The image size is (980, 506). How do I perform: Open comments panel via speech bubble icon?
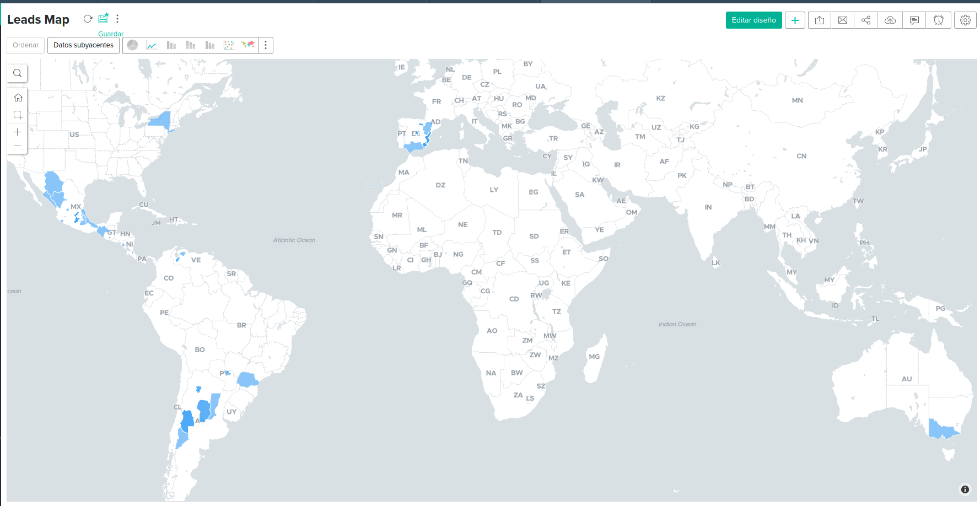pos(914,20)
